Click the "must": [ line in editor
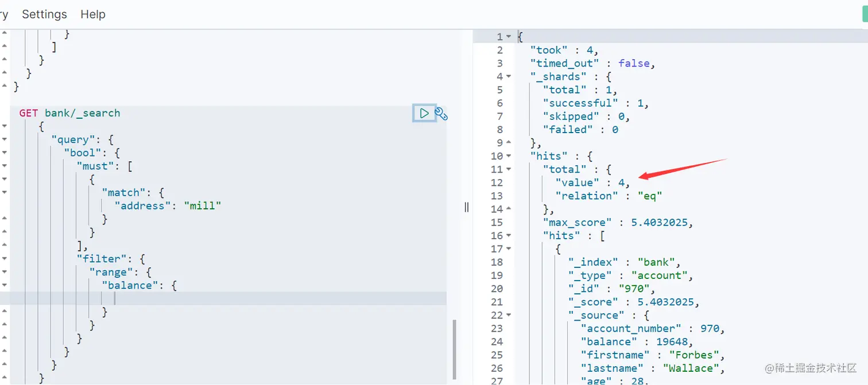 (104, 166)
